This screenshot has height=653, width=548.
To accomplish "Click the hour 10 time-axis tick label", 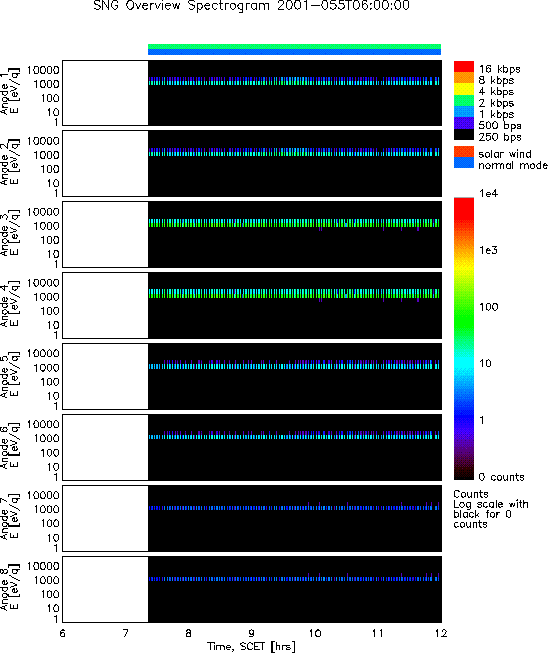I will tap(315, 633).
